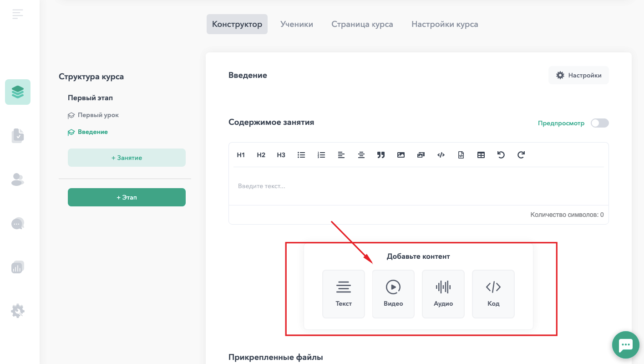This screenshot has width=644, height=364.
Task: Open the documents check sidebar icon
Action: pyautogui.click(x=18, y=136)
